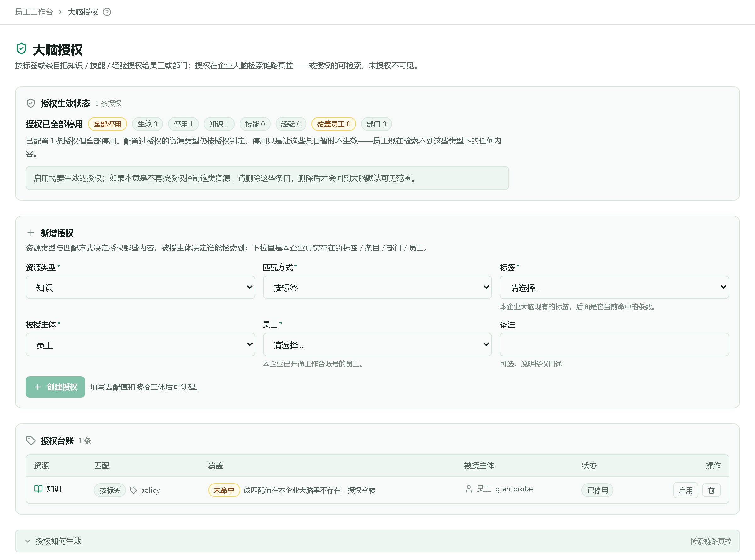
Task: Click the tag icon beside 授权台账 heading
Action: pyautogui.click(x=31, y=440)
